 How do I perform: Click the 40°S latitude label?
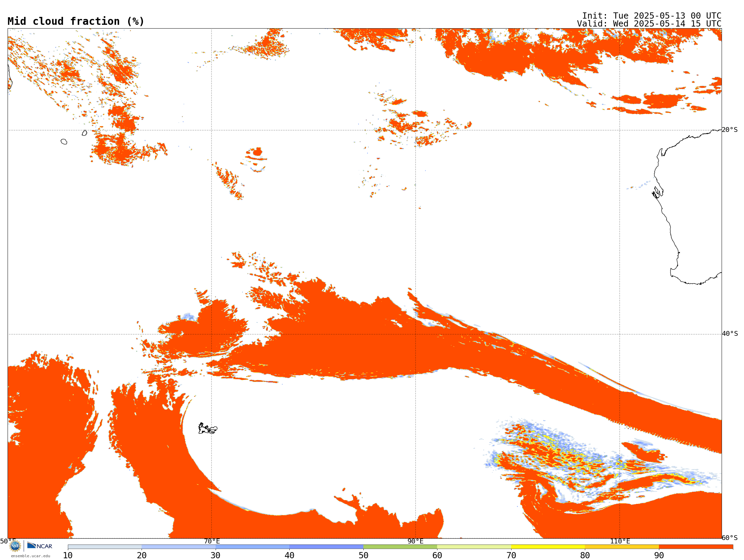click(x=730, y=334)
